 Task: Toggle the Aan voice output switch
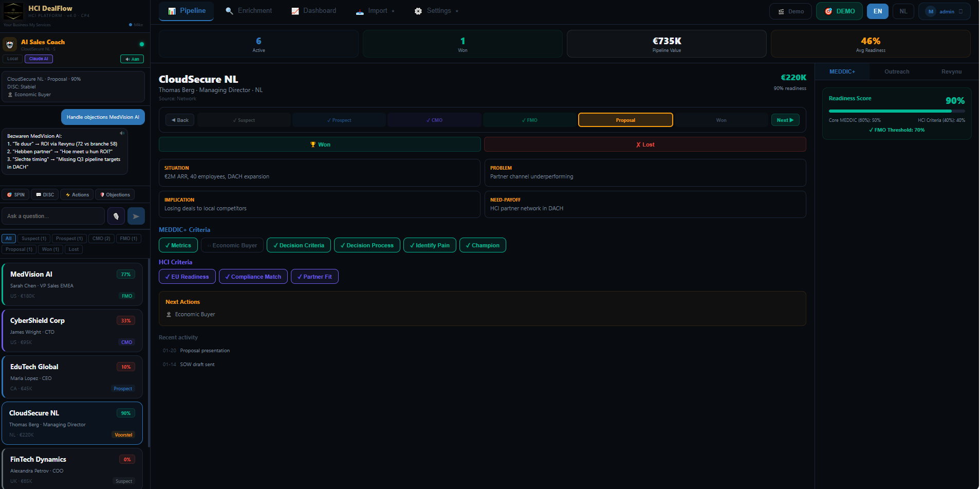(132, 59)
